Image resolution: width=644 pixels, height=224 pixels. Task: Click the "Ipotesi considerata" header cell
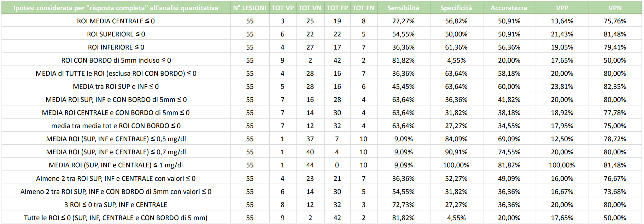tap(116, 8)
